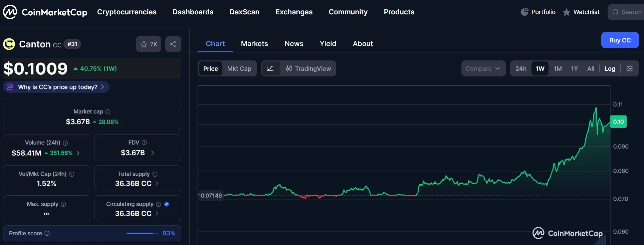The image size is (644, 245).
Task: Select Mkt Cap chart mode
Action: 239,68
